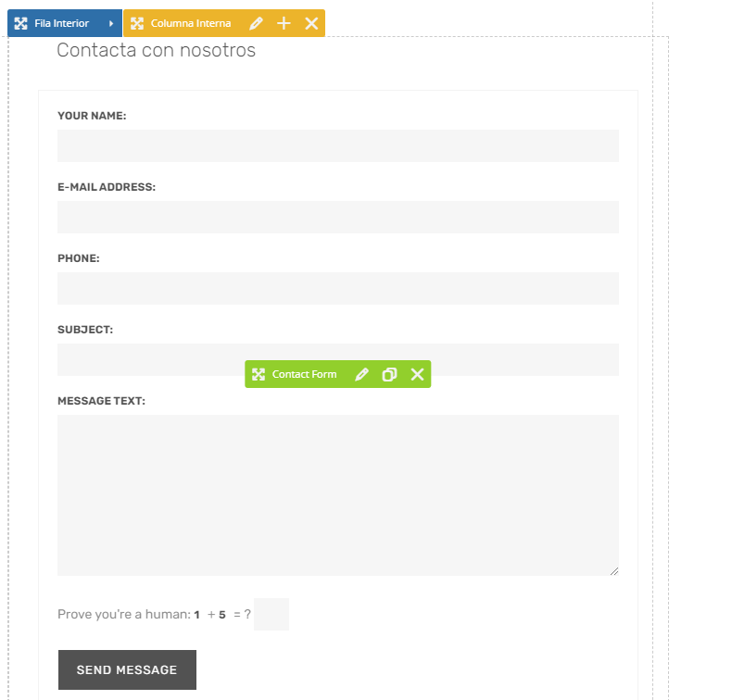
Task: Focus the E-mail Address input field
Action: [338, 218]
